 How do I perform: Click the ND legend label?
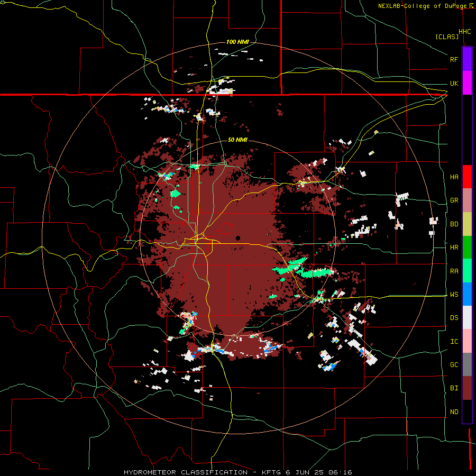tap(454, 411)
